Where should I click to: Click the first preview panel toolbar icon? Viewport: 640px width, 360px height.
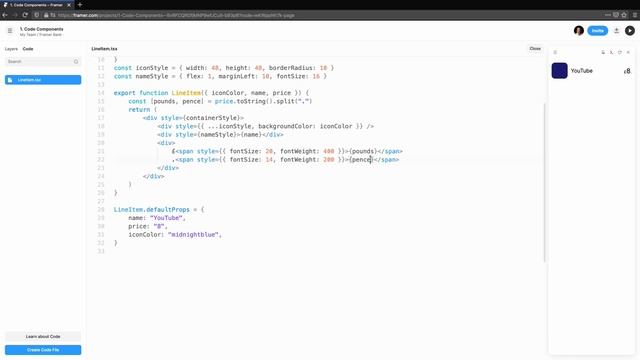tap(603, 52)
